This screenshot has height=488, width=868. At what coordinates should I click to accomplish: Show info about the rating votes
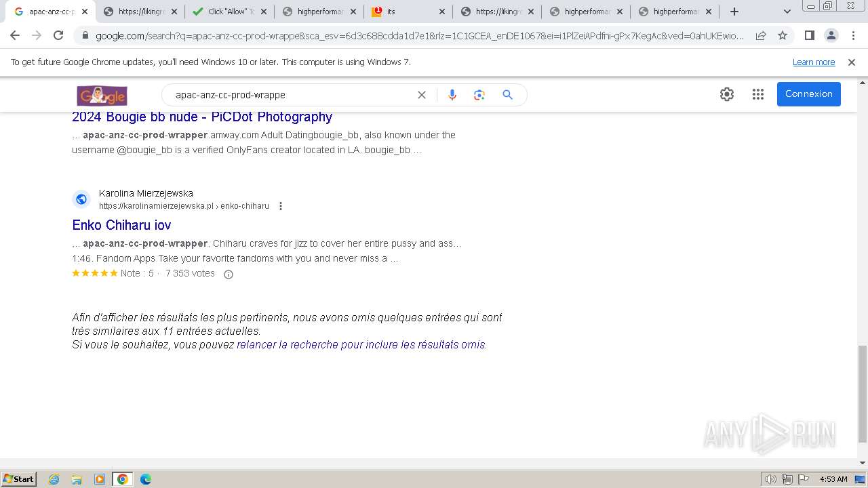(x=229, y=274)
